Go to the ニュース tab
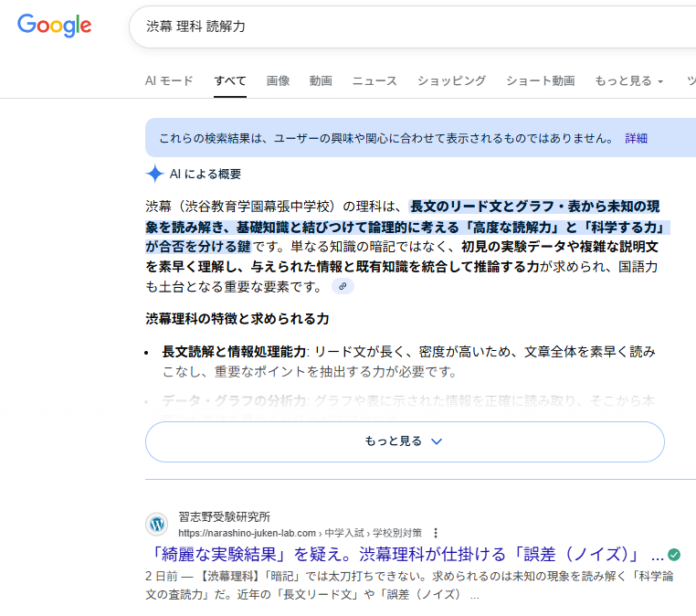696x616 pixels. [374, 80]
